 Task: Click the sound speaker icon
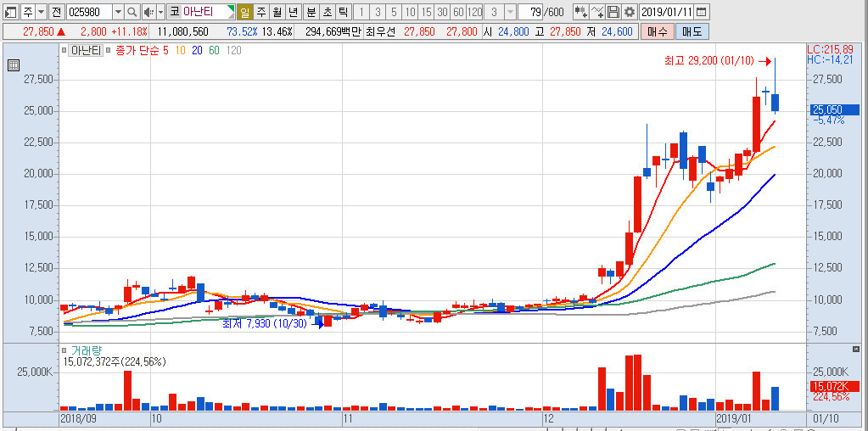(148, 12)
